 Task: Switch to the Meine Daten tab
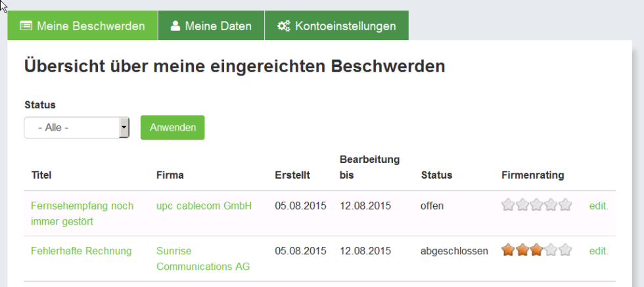(x=211, y=26)
